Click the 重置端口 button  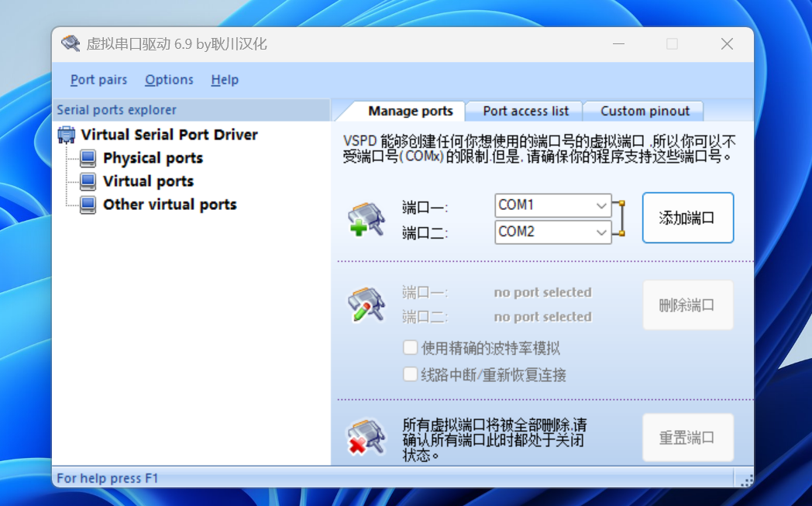point(688,438)
